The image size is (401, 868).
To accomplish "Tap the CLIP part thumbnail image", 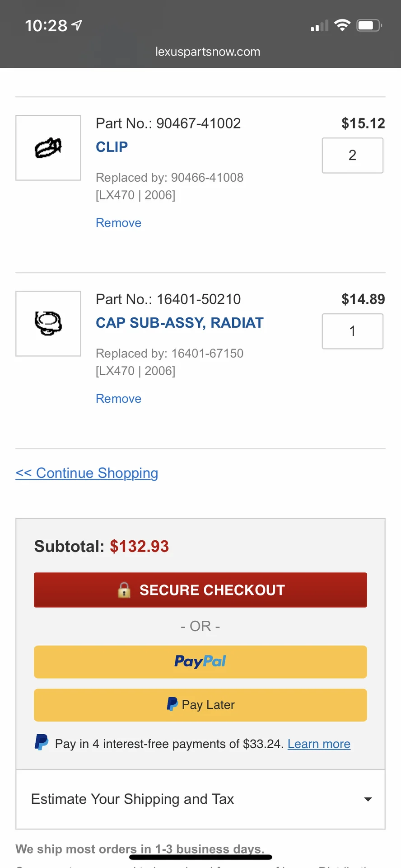I will (x=48, y=148).
